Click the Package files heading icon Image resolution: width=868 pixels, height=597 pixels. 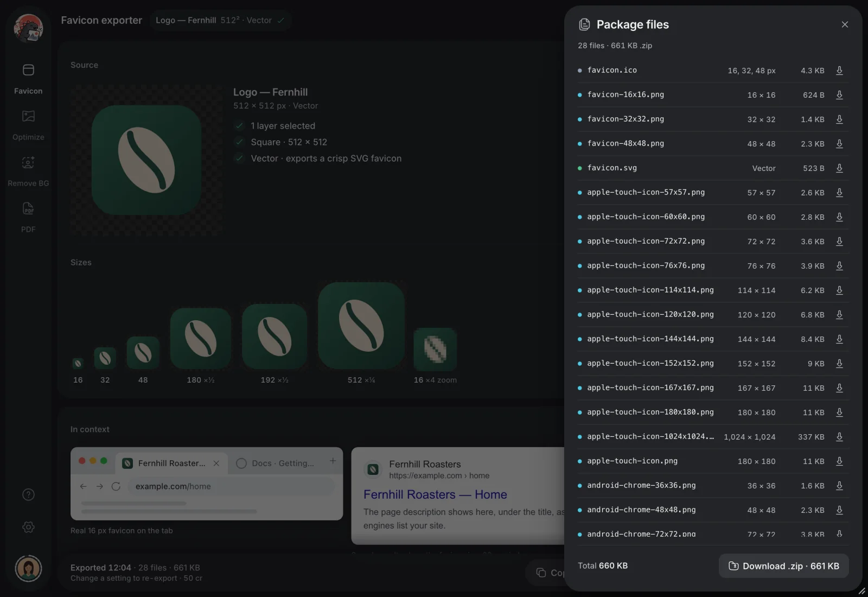coord(584,24)
